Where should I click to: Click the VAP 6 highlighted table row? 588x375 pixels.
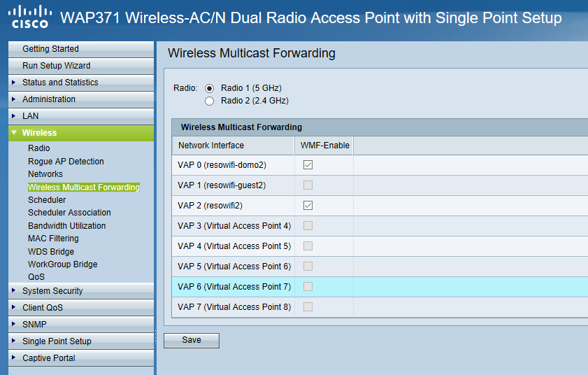click(x=380, y=287)
